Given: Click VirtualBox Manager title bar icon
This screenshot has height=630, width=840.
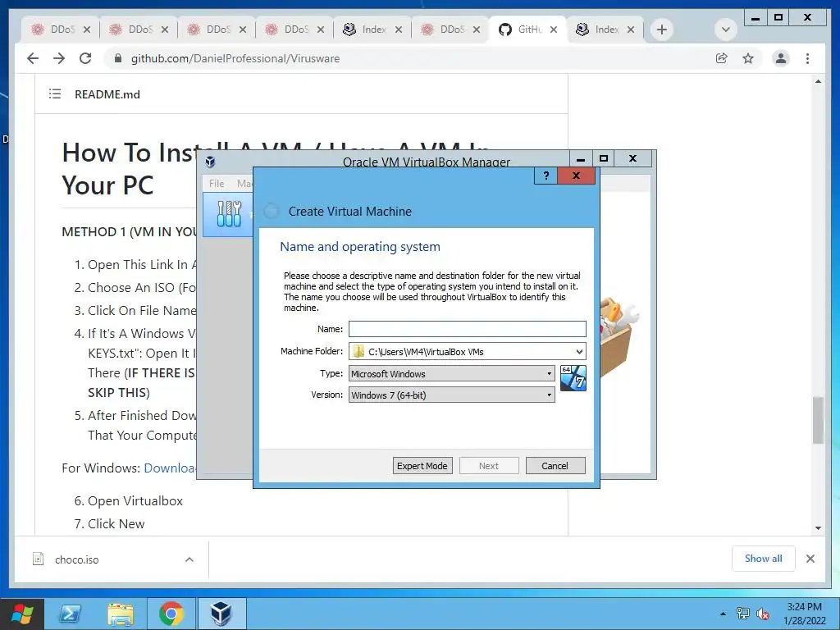Looking at the screenshot, I should 211,162.
